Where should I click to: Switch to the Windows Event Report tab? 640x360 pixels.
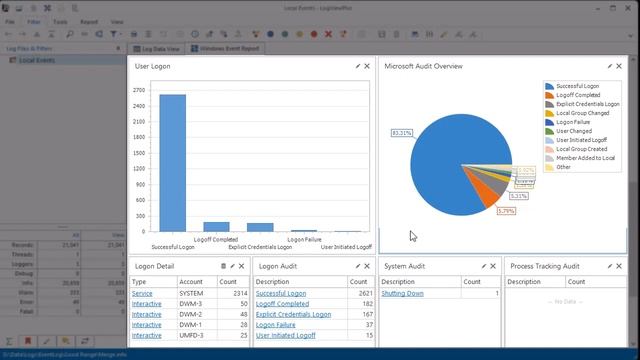click(x=225, y=49)
